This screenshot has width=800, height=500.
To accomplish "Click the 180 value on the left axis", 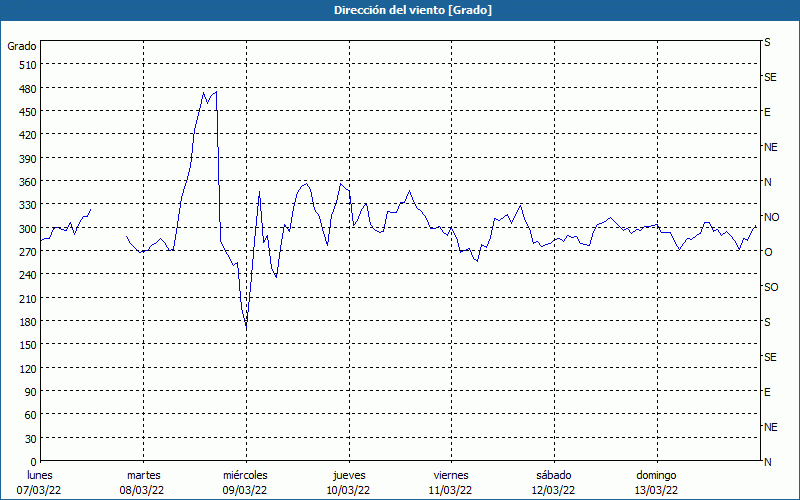I will click(28, 322).
